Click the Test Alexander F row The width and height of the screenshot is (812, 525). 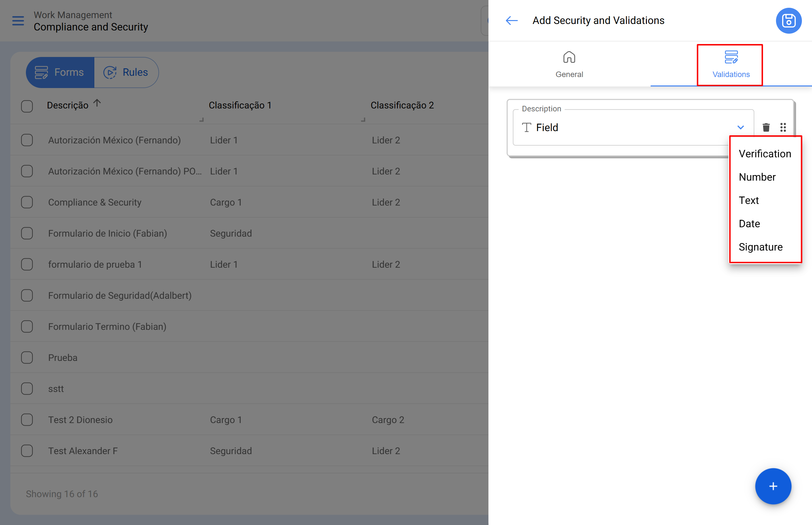click(83, 451)
